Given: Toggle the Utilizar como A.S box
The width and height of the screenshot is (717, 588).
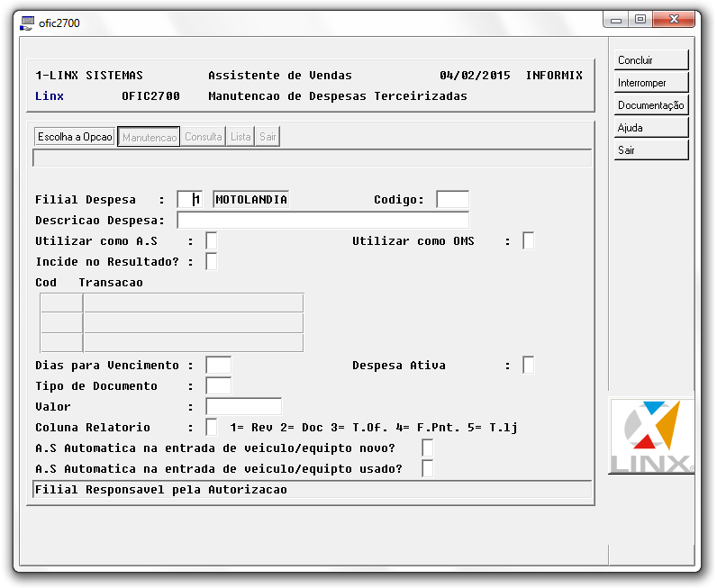Looking at the screenshot, I should coord(212,241).
